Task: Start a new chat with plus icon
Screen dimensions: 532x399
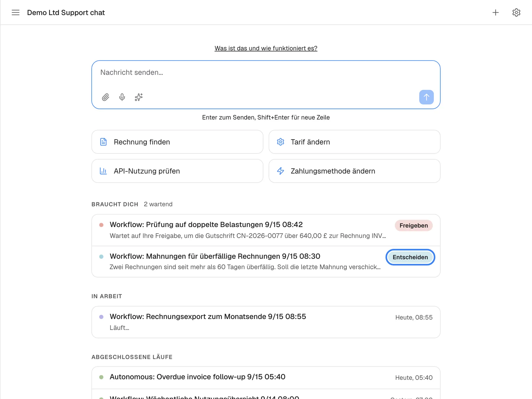Action: 496,12
